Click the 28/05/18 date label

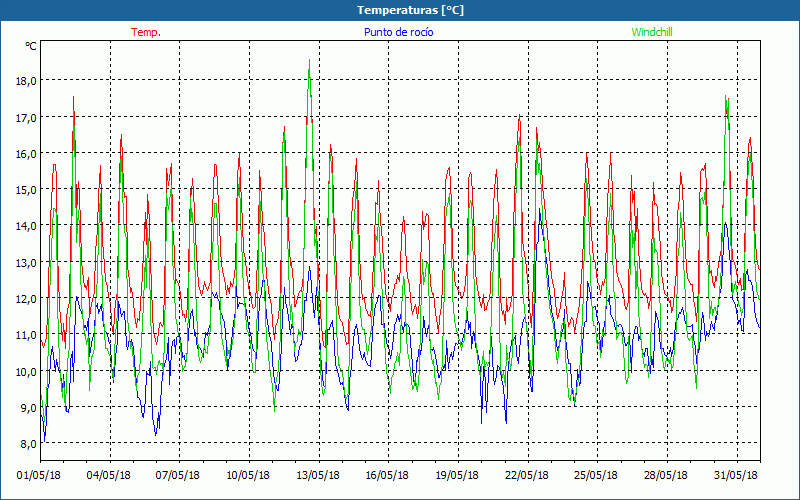666,476
